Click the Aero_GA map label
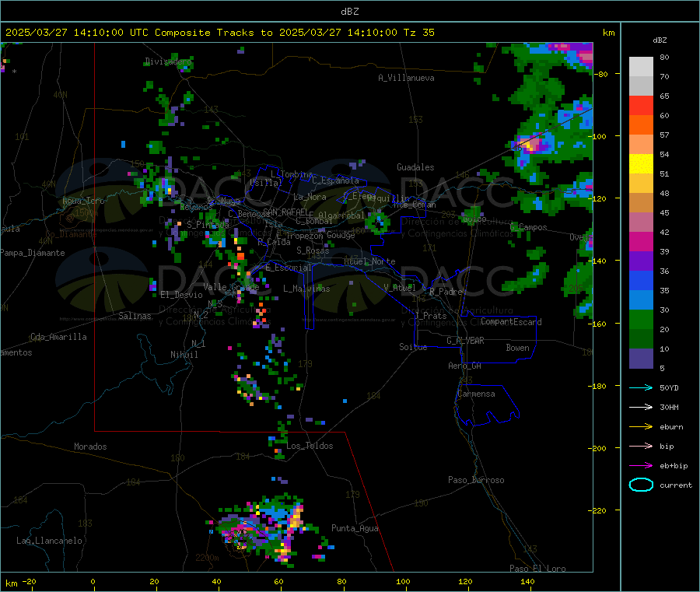Viewport: 700px width, 592px height. click(465, 366)
